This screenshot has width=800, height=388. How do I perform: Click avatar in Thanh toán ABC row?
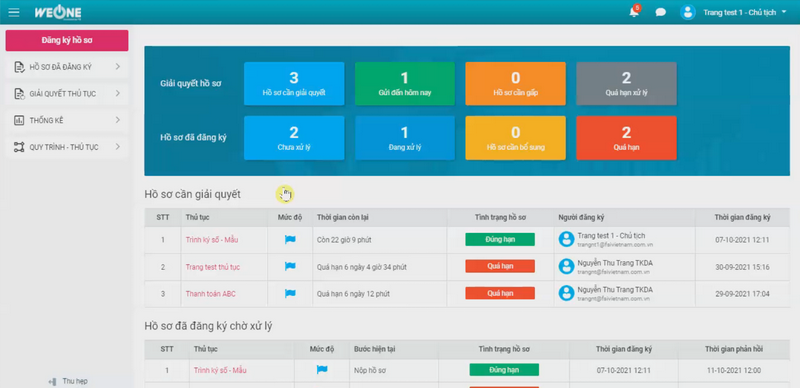point(566,293)
